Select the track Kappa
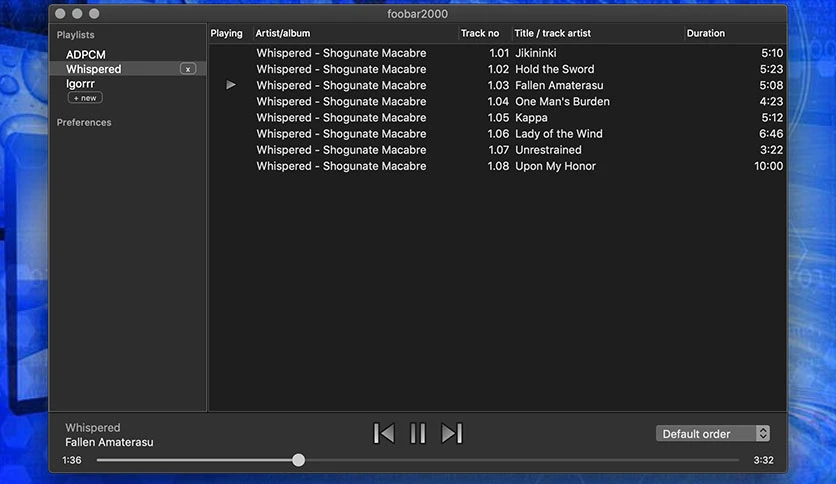The width and height of the screenshot is (836, 484). tap(531, 118)
